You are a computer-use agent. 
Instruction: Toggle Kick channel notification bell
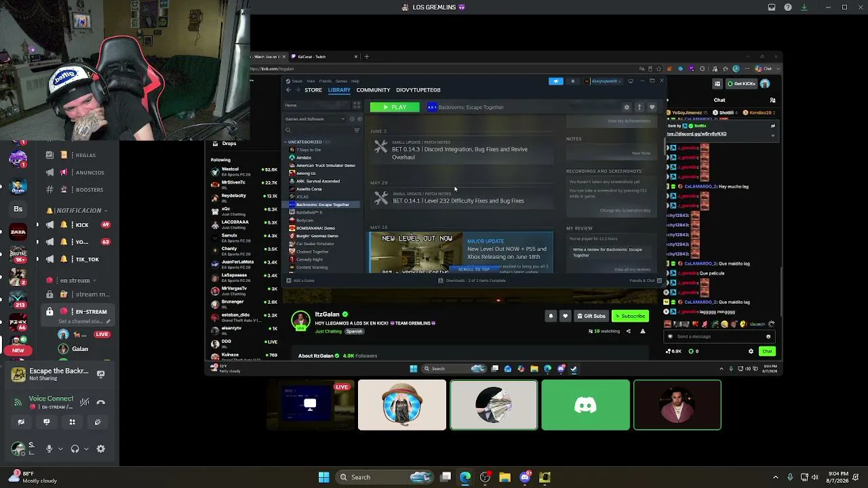point(551,316)
